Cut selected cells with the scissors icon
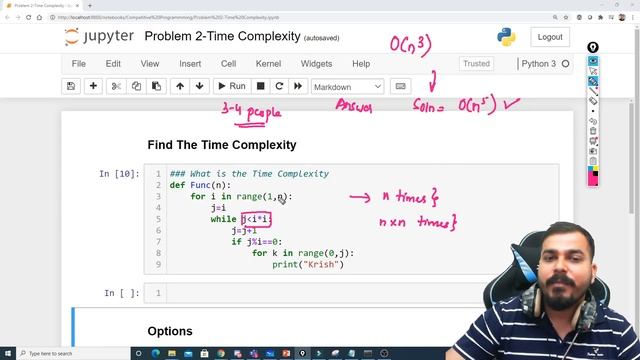 [116, 86]
